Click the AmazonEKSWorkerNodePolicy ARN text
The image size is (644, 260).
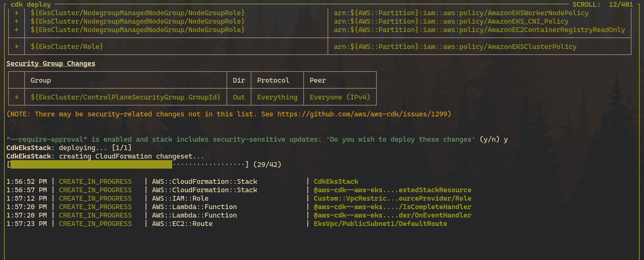pyautogui.click(x=461, y=13)
